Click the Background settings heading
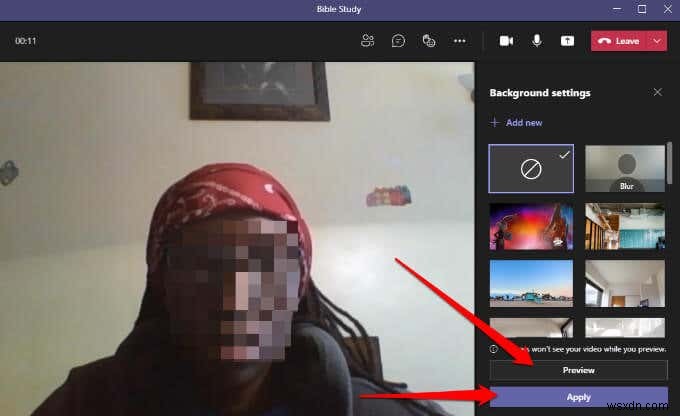The height and width of the screenshot is (416, 680). pyautogui.click(x=540, y=93)
